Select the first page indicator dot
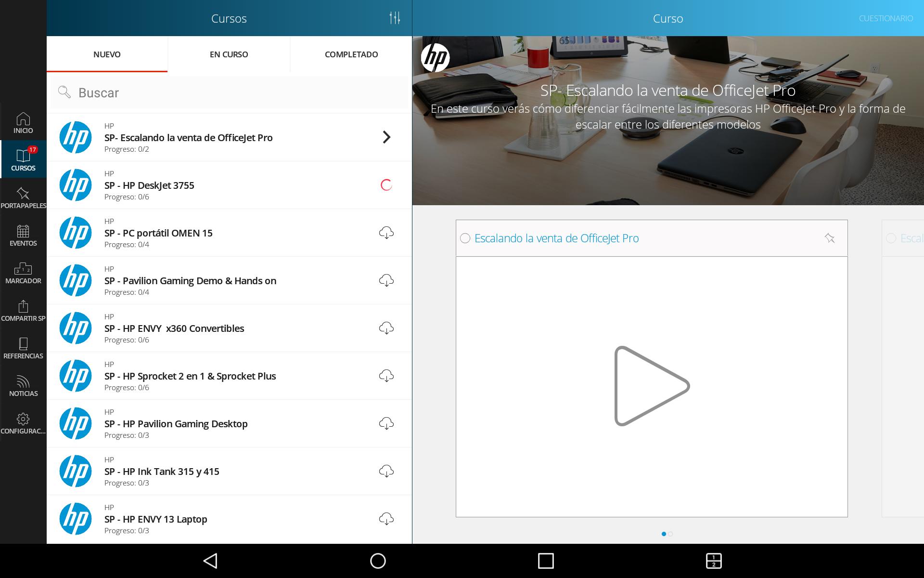 [664, 534]
